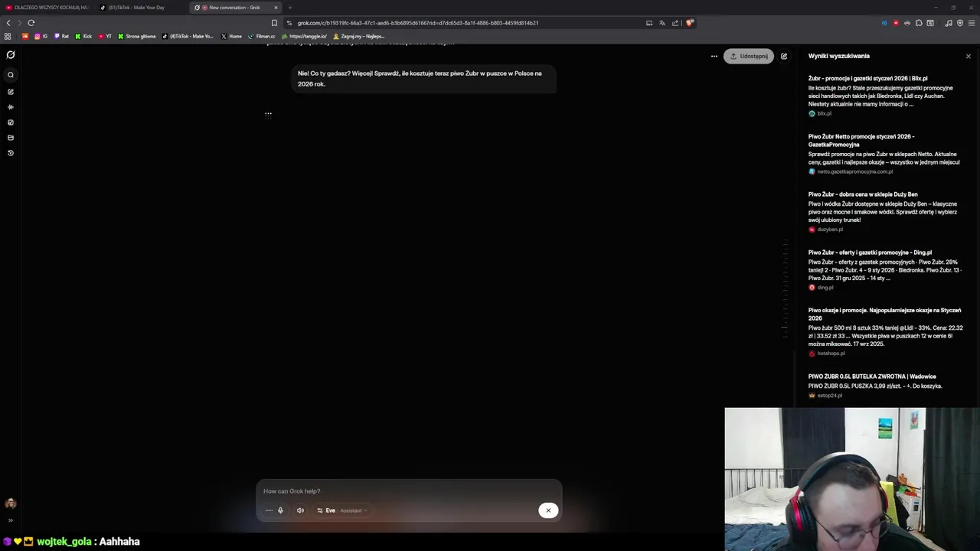Image resolution: width=980 pixels, height=551 pixels.
Task: Open chat history icon in sidebar
Action: (11, 153)
